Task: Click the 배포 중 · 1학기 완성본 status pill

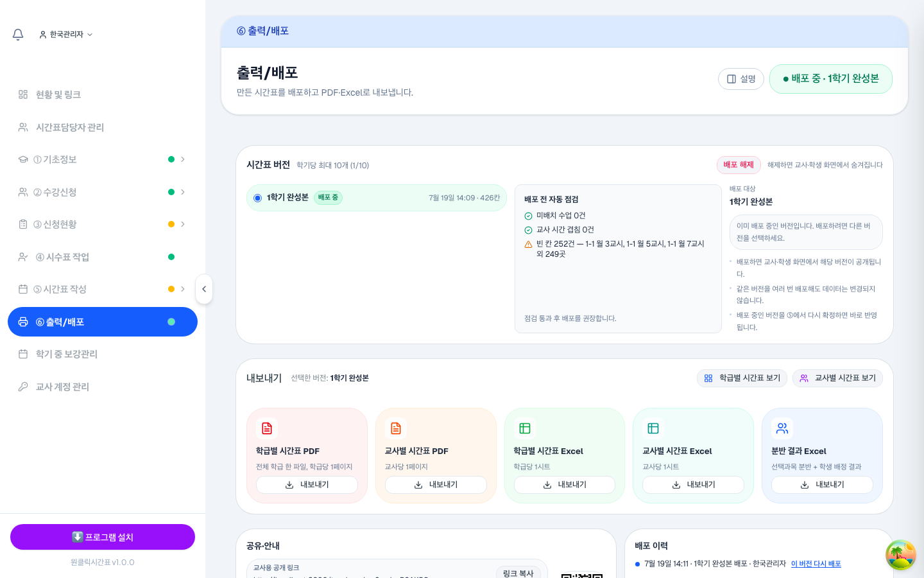Action: tap(831, 79)
